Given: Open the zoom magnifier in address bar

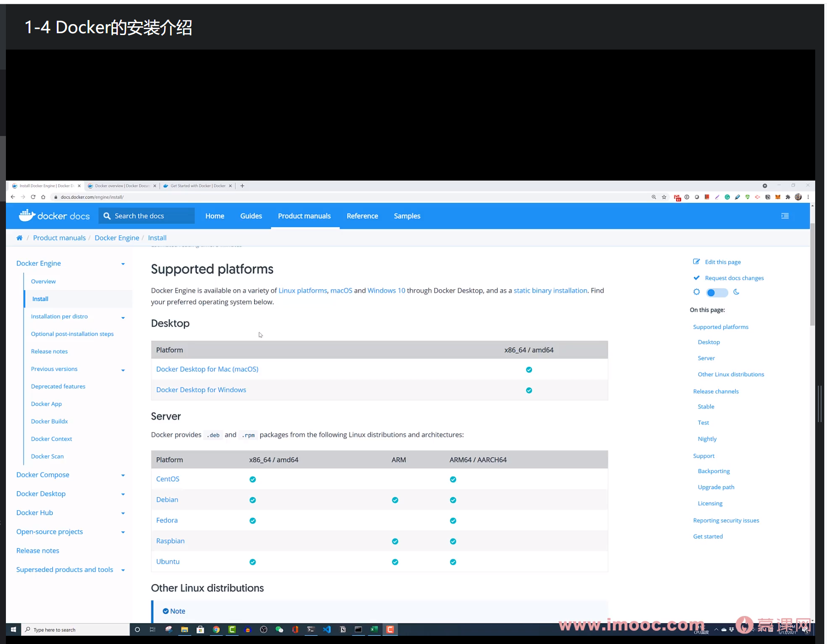Looking at the screenshot, I should point(654,197).
